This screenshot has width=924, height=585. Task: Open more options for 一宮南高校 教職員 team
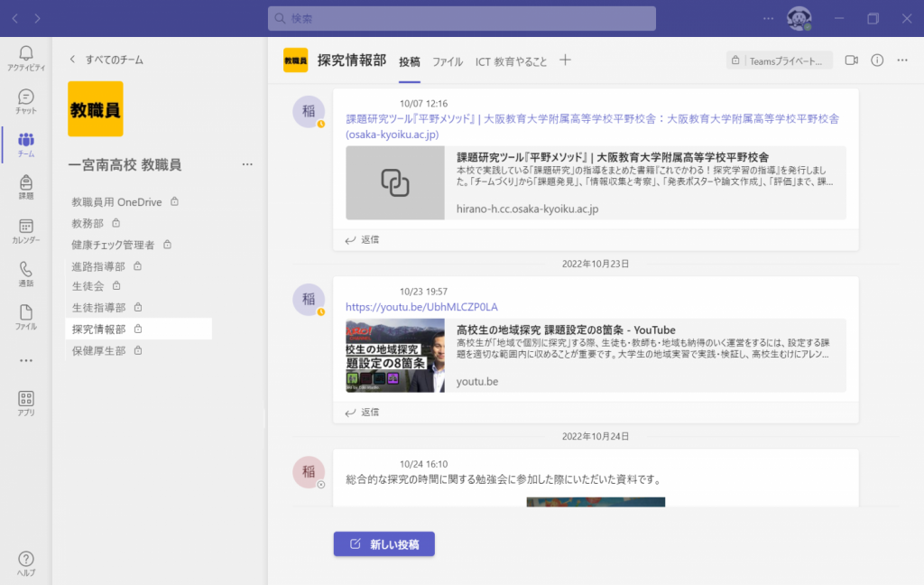[247, 164]
